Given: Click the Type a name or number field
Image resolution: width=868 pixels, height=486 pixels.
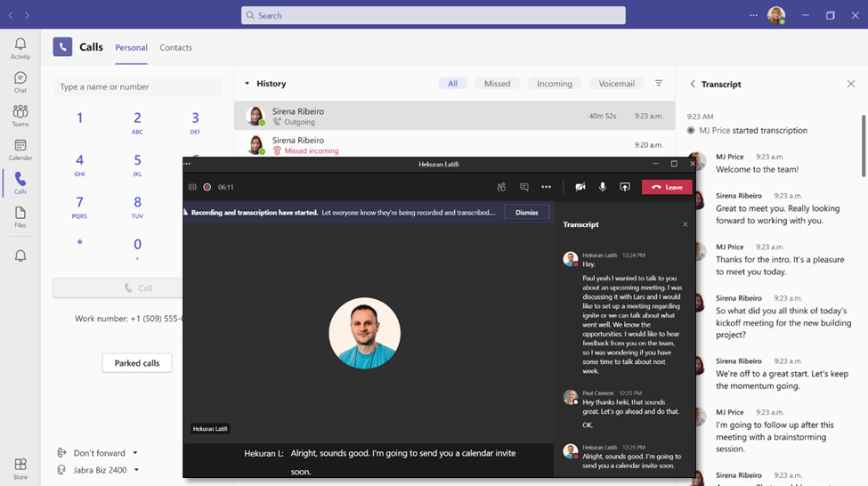Looking at the screenshot, I should (137, 87).
